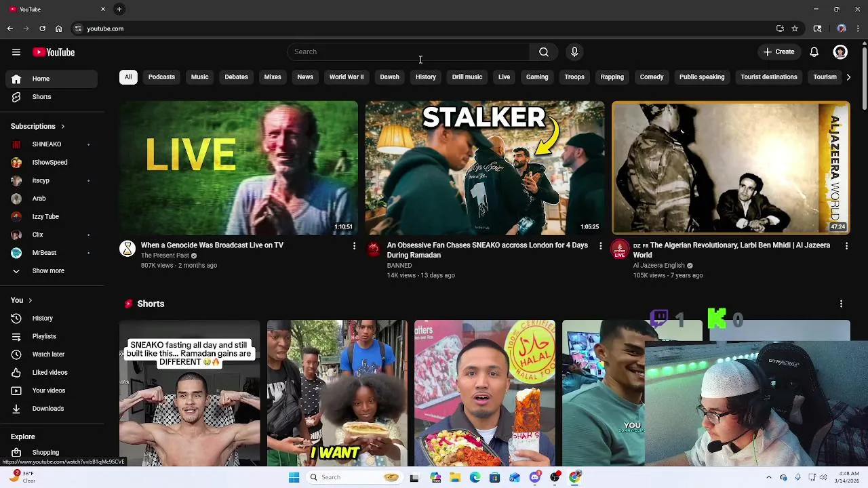Open the browser three-dot menu
The width and height of the screenshot is (868, 488).
(858, 28)
